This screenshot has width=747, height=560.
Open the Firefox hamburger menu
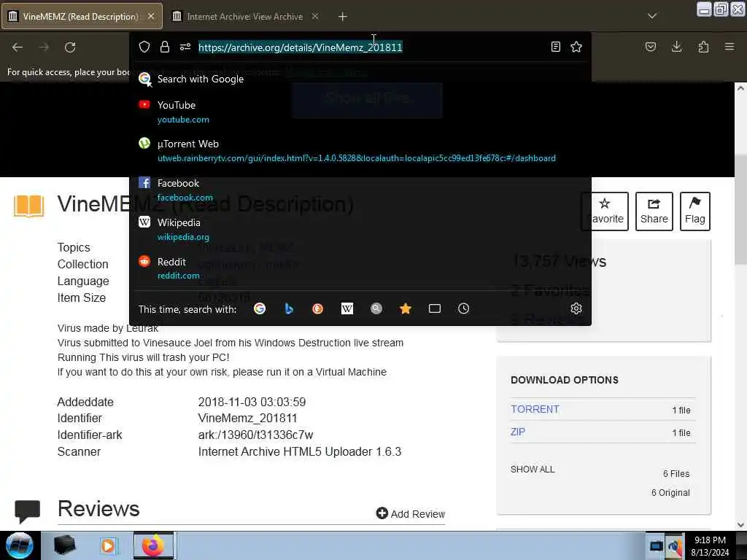coord(729,47)
